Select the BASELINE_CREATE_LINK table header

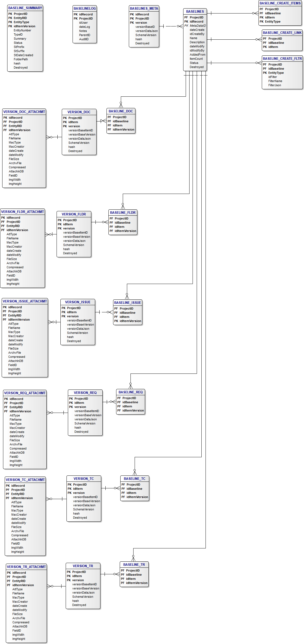coord(282,33)
